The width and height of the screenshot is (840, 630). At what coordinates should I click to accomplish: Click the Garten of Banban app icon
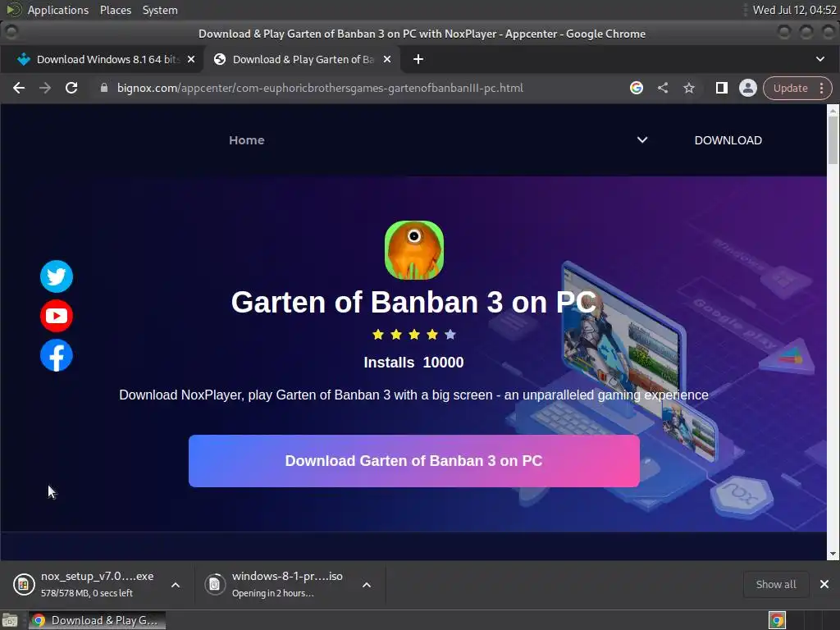click(414, 250)
